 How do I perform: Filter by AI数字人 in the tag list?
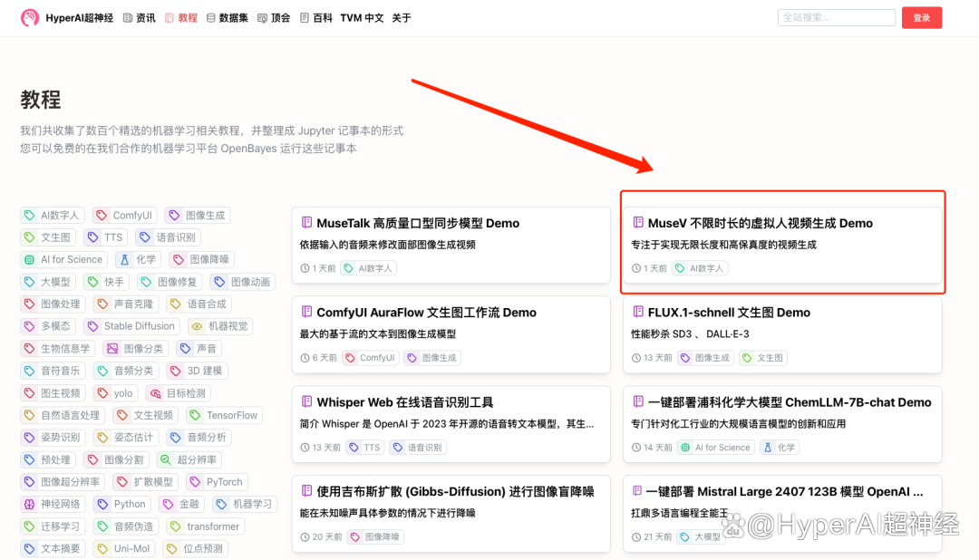pos(52,216)
